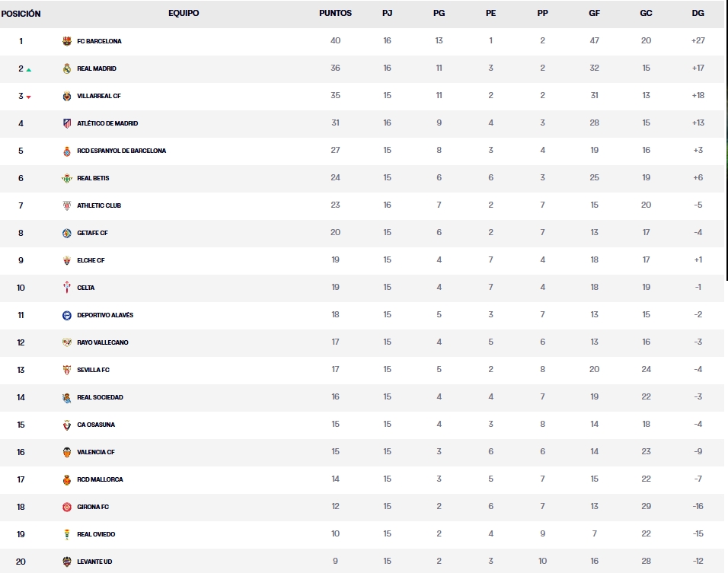Click the EQUIPO column header
The height and width of the screenshot is (573, 728).
[x=184, y=13]
